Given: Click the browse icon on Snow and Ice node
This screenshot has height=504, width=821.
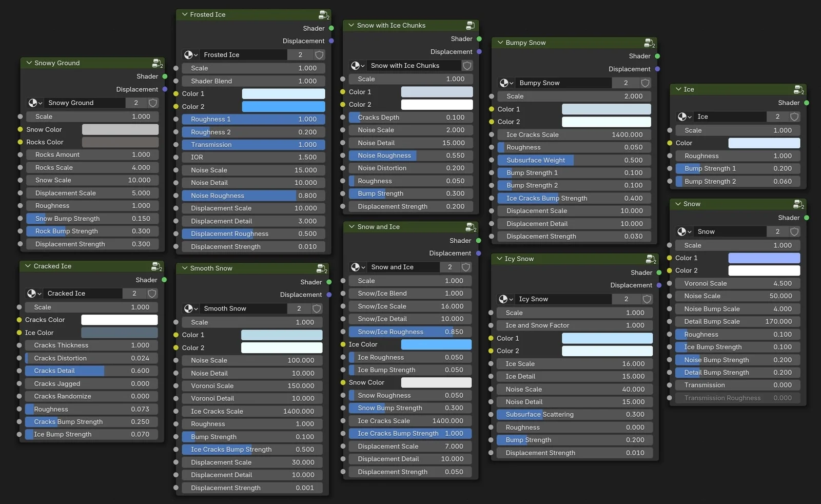Looking at the screenshot, I should tap(358, 267).
